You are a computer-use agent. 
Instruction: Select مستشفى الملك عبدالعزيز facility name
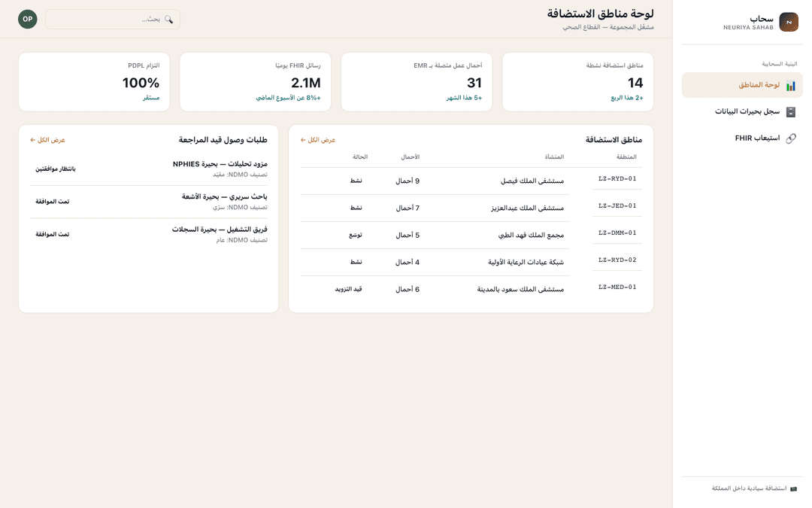pos(528,208)
